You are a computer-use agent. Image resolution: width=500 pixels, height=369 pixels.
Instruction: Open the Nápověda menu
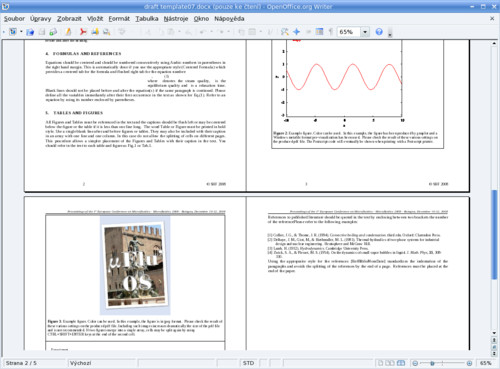tap(229, 19)
